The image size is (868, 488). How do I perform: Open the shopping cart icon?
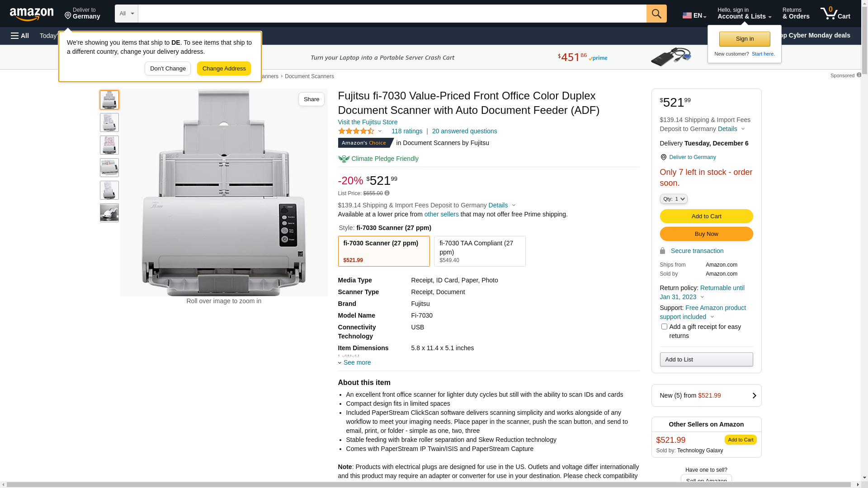click(835, 14)
